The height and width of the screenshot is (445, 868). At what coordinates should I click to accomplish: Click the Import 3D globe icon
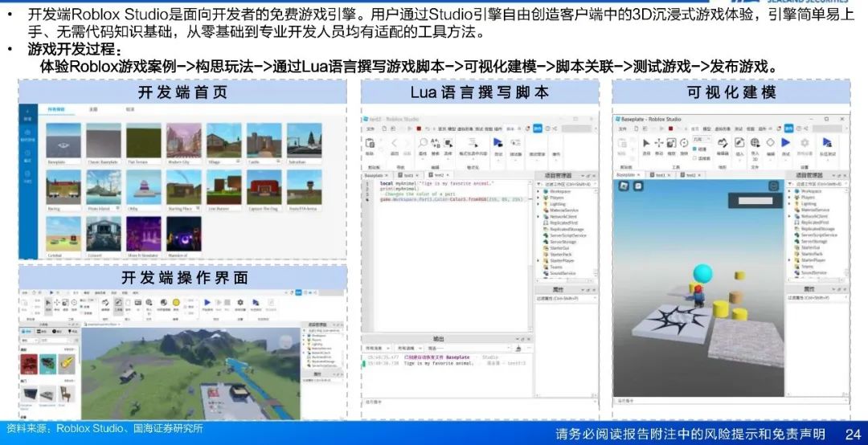point(755,143)
